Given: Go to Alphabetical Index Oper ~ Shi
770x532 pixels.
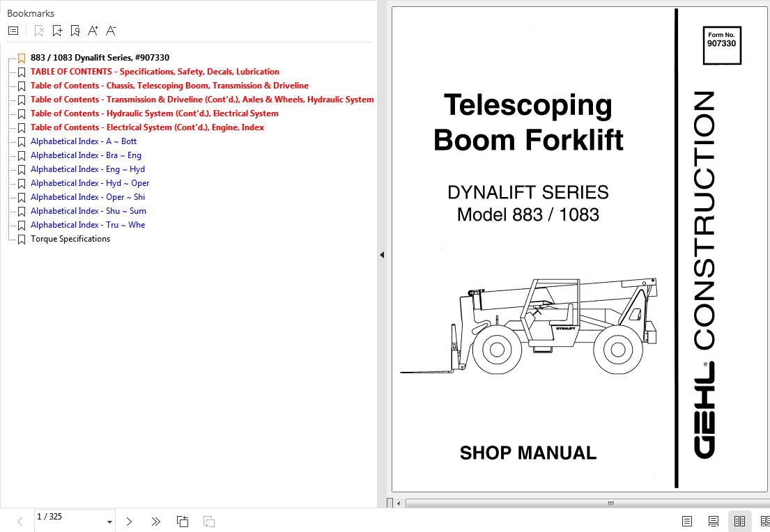Looking at the screenshot, I should click(x=87, y=197).
